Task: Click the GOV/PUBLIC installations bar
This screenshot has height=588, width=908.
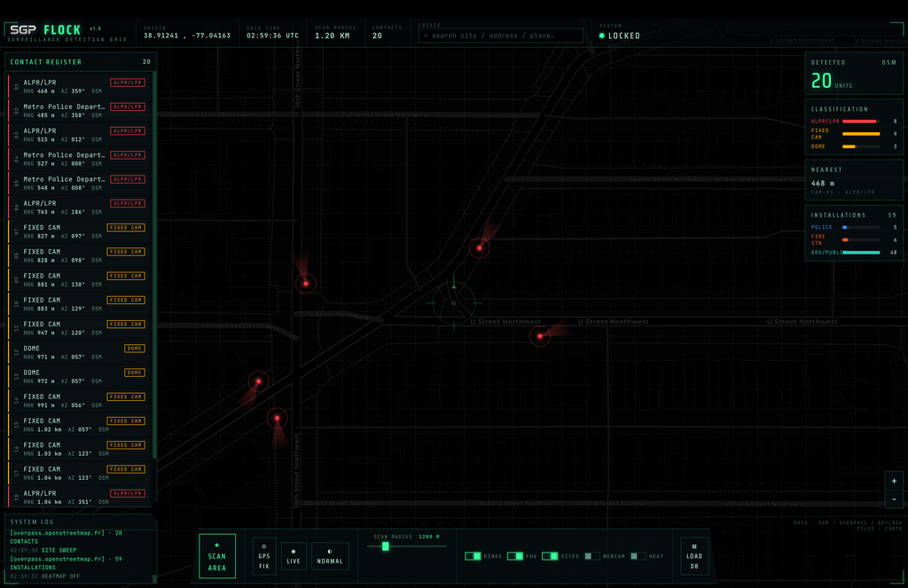Action: click(861, 253)
